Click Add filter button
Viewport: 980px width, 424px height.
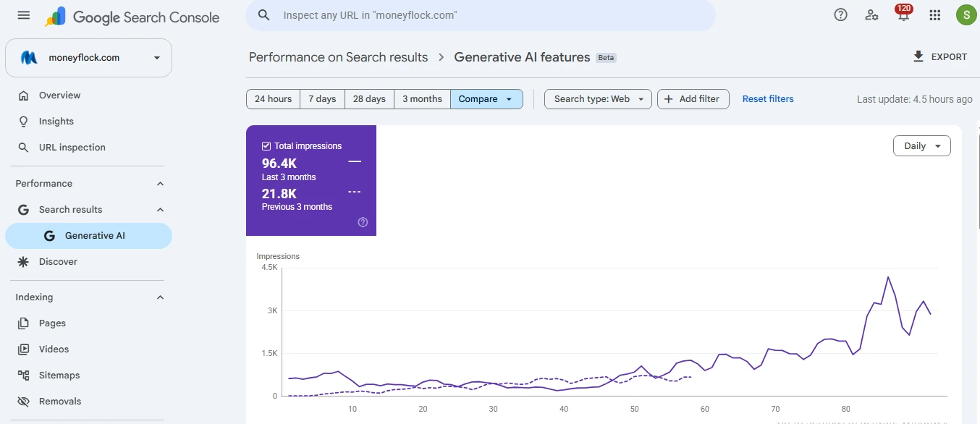pos(693,99)
